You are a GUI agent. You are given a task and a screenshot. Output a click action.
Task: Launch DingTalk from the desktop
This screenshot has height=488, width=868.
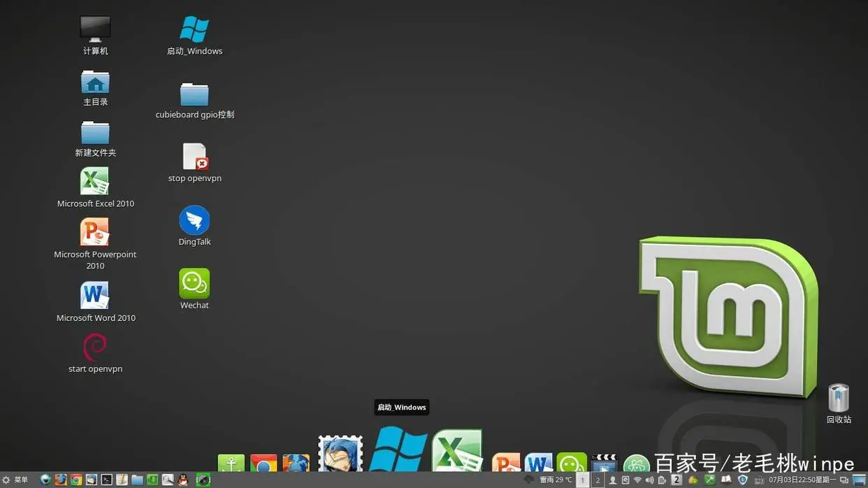194,225
